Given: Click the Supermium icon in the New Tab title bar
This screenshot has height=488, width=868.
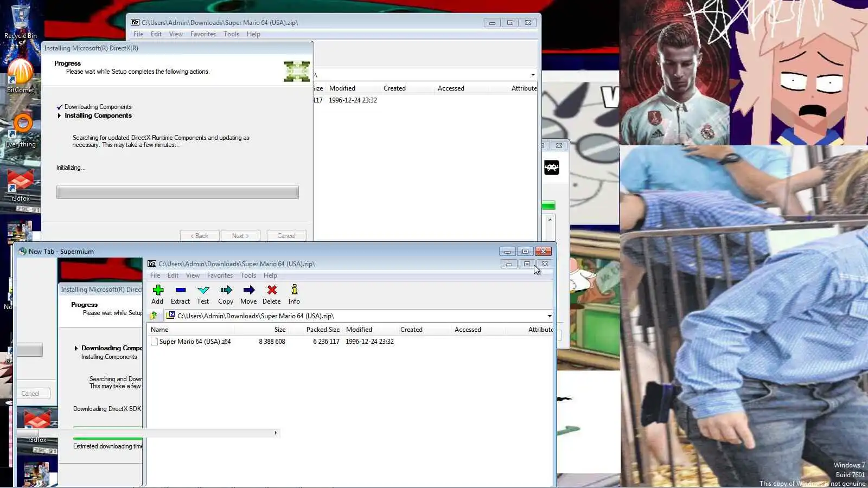Looking at the screenshot, I should pos(22,252).
